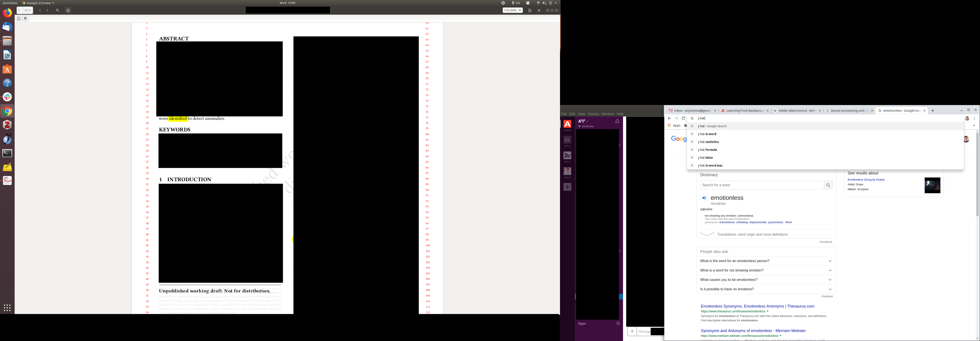Open the Chrome three-dot menu
The image size is (980, 341).
[x=974, y=118]
